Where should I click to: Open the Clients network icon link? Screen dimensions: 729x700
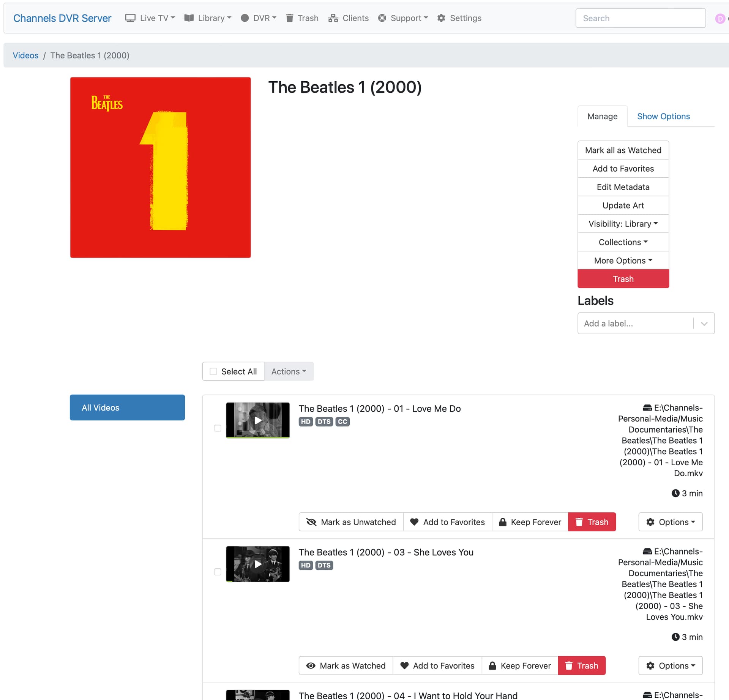point(333,18)
